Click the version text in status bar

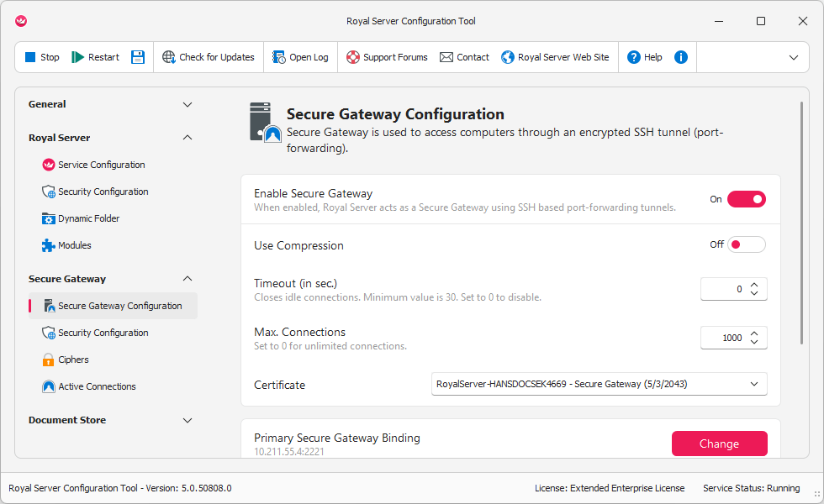119,488
